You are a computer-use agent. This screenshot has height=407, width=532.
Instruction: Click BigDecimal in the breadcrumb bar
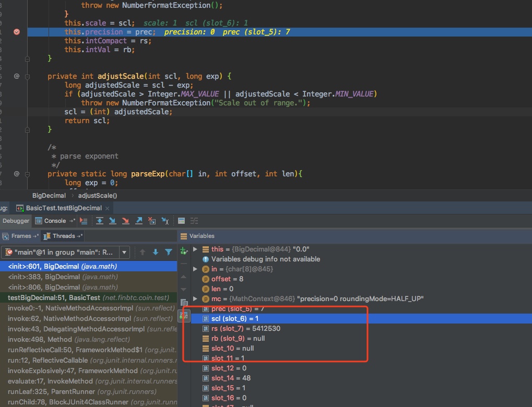coord(49,195)
